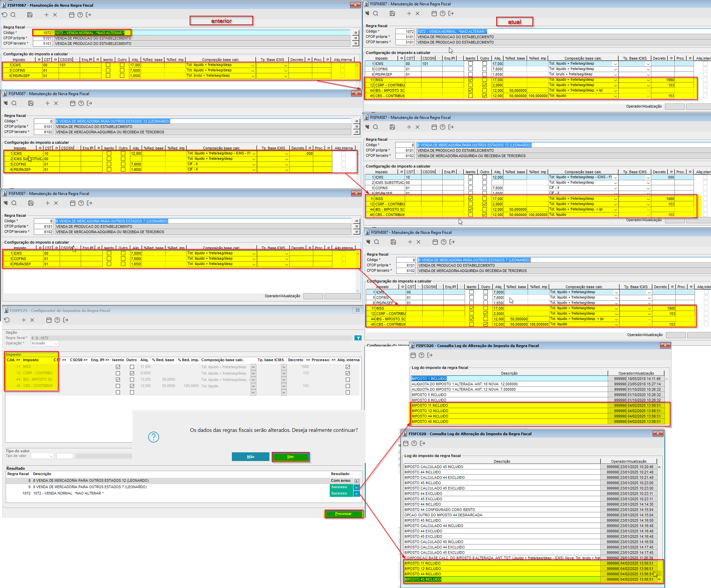This screenshot has width=711, height=588.
Task: Open the Tipo de valor dropdown
Action: pos(51,456)
